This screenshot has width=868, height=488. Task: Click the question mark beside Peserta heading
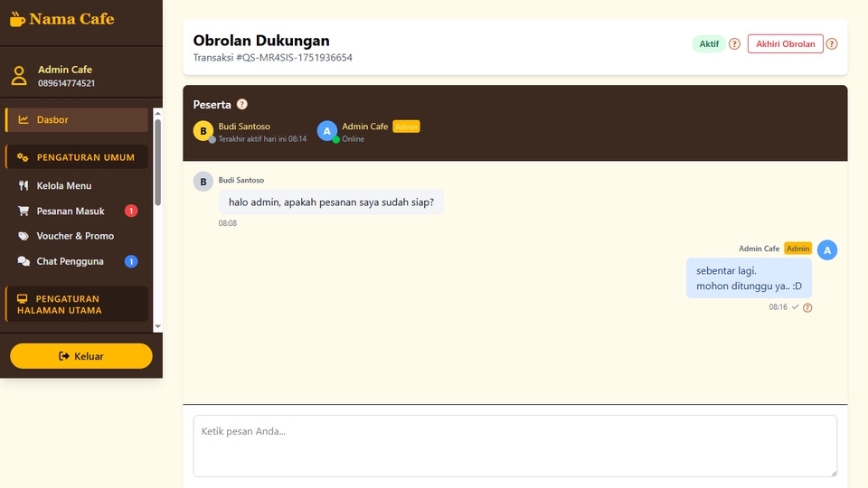point(241,104)
